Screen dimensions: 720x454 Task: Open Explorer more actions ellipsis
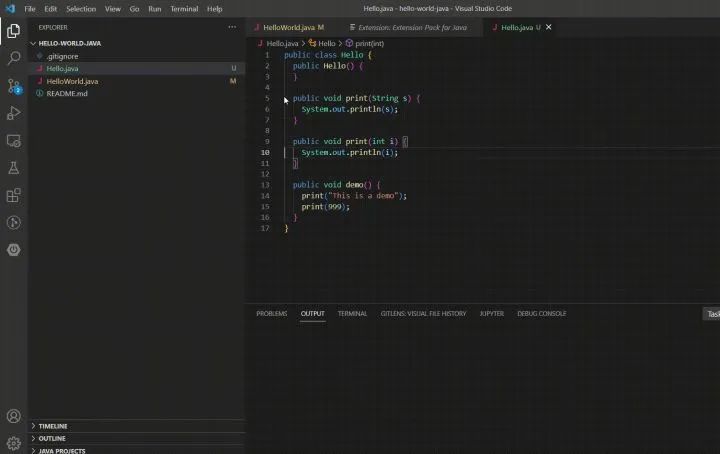(x=233, y=27)
